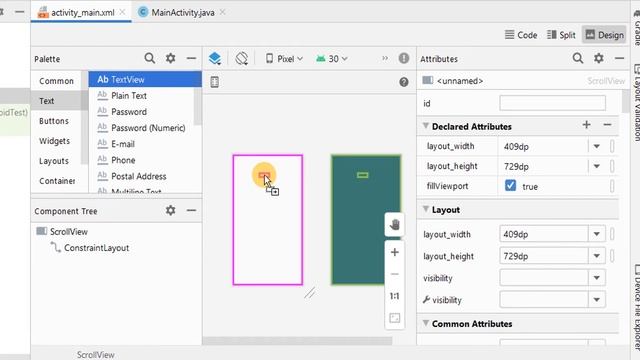Open Pixel device selection dropdown
Image resolution: width=640 pixels, height=360 pixels.
284,59
